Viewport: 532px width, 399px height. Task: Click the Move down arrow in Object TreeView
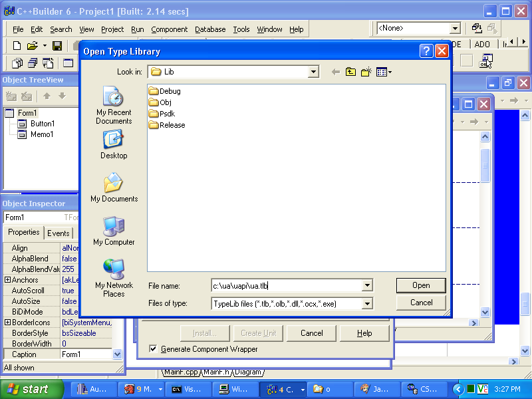click(62, 96)
